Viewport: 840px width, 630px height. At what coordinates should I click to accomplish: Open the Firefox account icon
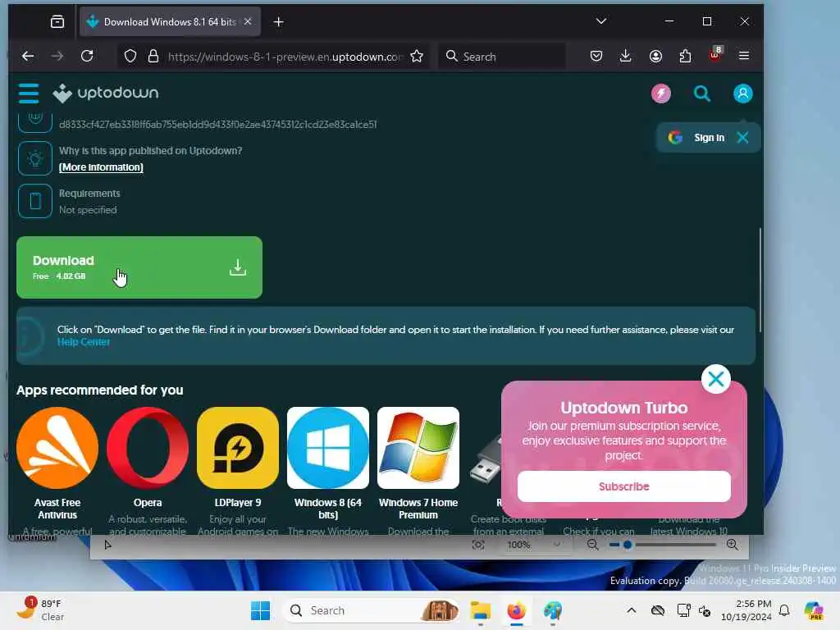tap(655, 56)
